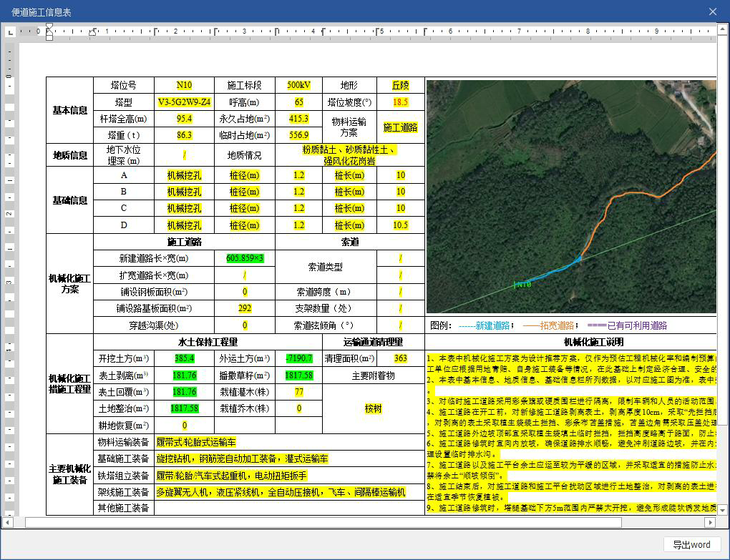The image size is (730, 560).
Task: Click the slope value 18.5
Action: point(400,102)
